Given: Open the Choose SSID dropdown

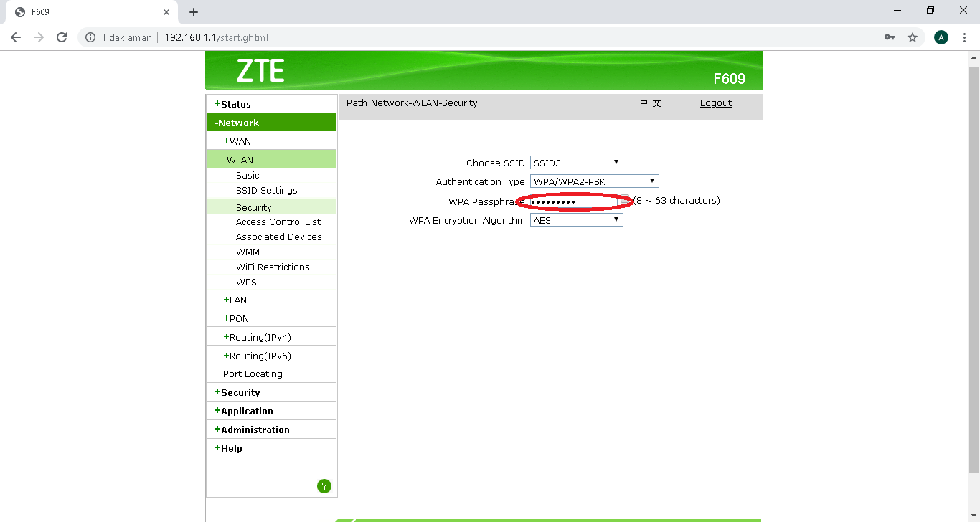Looking at the screenshot, I should click(x=577, y=163).
